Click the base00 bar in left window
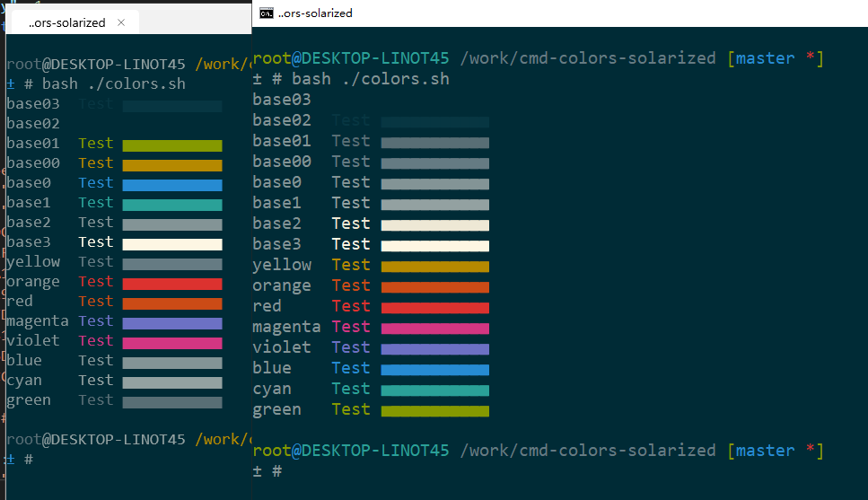868x500 pixels. (x=172, y=165)
